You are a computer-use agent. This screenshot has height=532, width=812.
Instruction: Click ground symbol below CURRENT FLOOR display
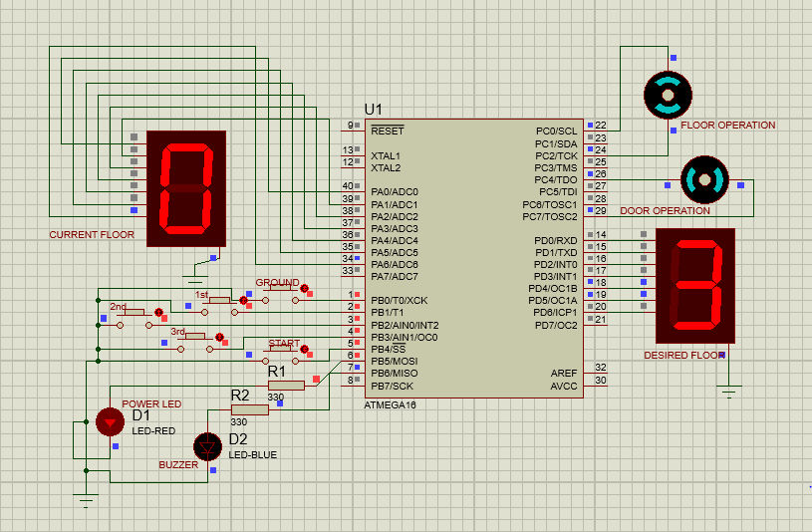(x=194, y=280)
